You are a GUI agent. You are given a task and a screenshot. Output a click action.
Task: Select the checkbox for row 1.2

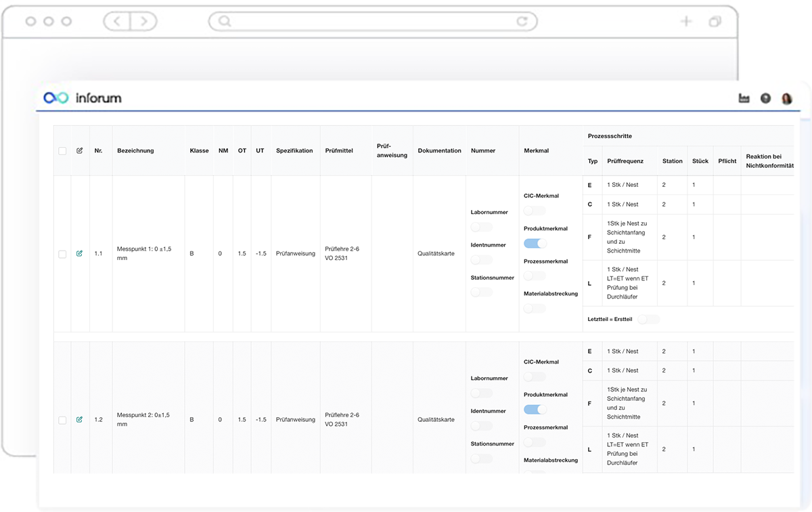(x=62, y=419)
